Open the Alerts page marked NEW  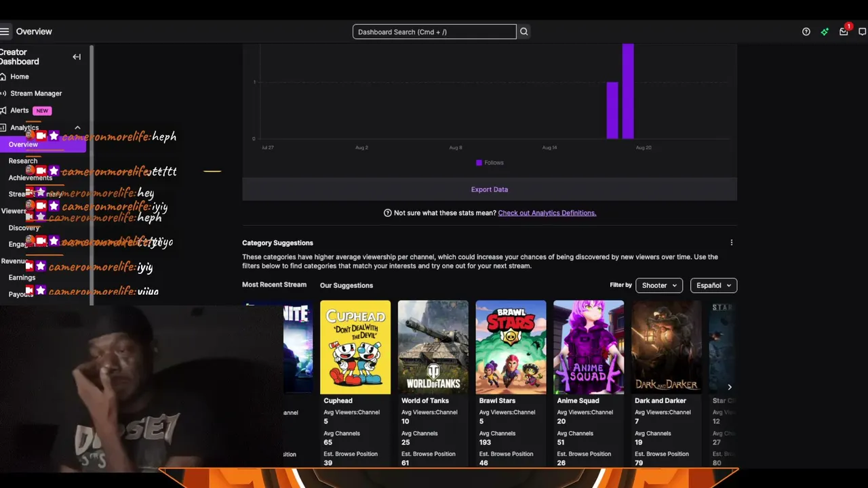(20, 110)
